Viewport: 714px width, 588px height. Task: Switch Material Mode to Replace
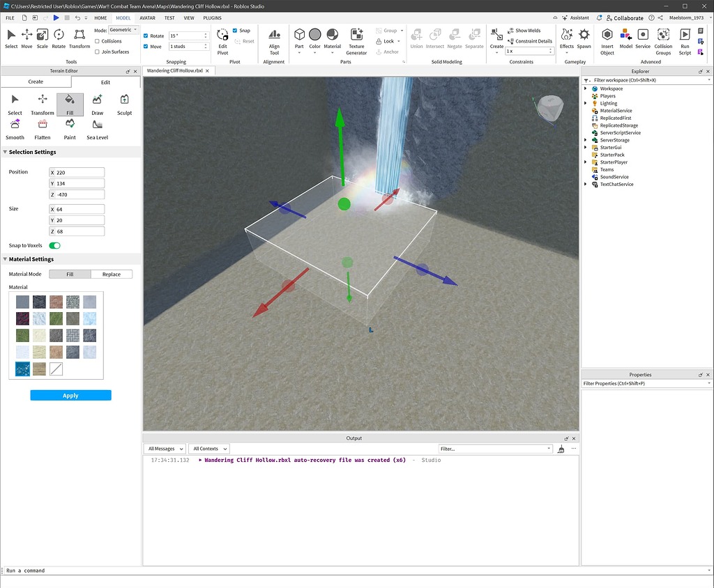point(112,274)
